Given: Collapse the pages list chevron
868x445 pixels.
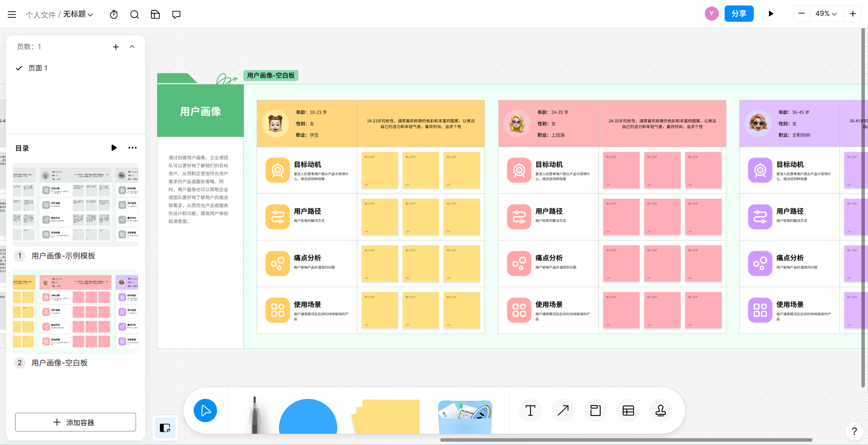Looking at the screenshot, I should (x=132, y=47).
